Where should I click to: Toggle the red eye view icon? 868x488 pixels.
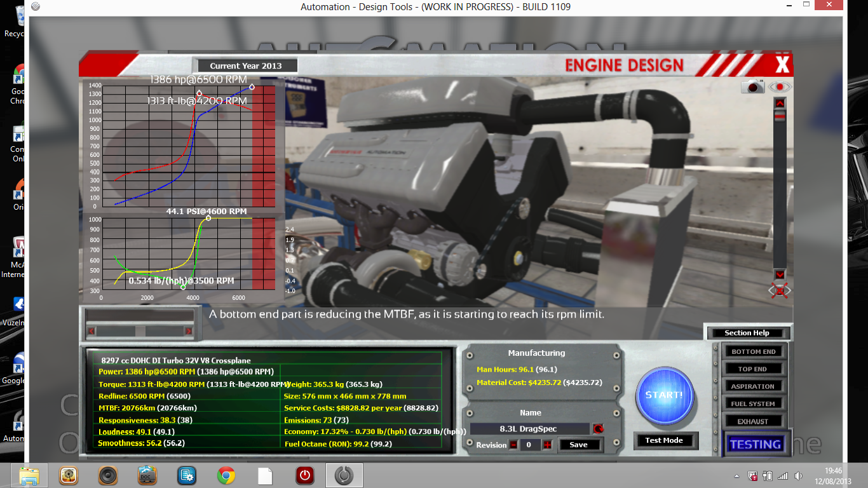coord(780,87)
